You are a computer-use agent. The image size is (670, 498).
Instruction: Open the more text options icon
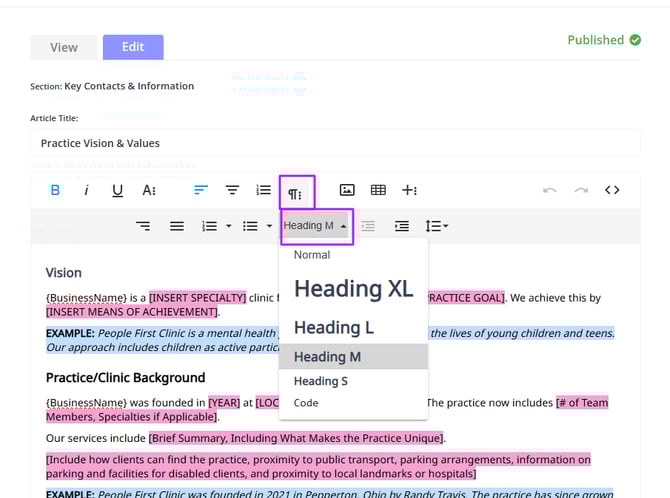coord(149,190)
